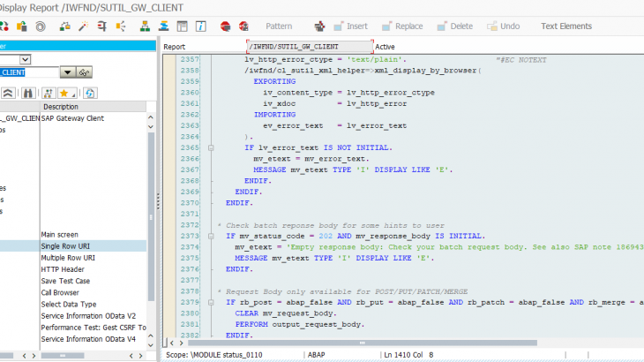Click the code editor horizontal scrollbar thumb
The image size is (644, 362).
pos(363,343)
